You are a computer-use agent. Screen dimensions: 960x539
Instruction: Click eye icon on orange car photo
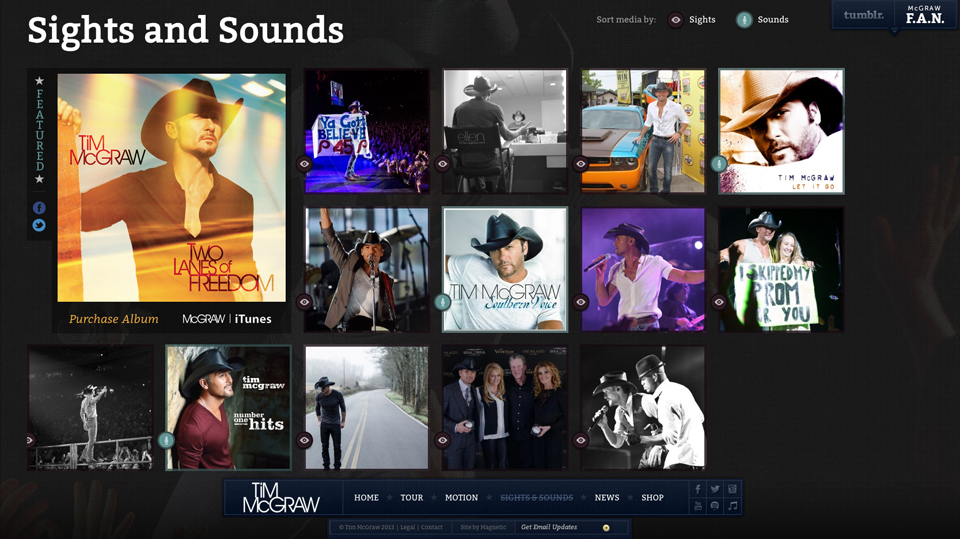[581, 164]
